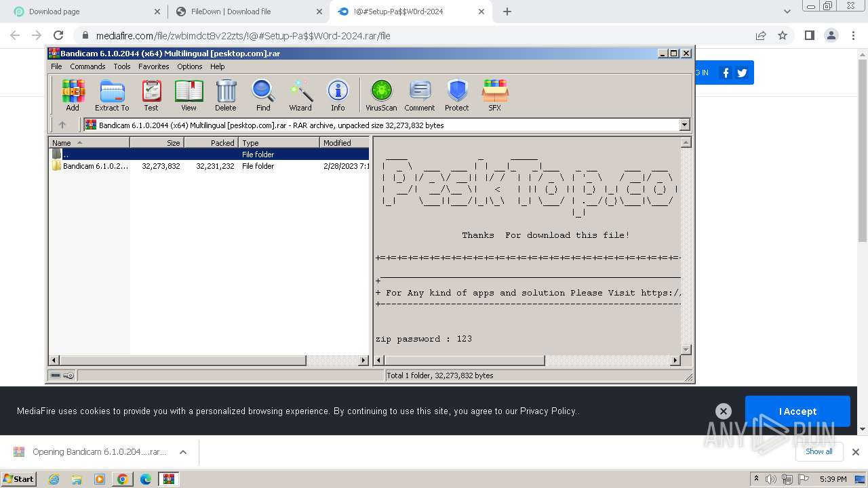Click the clock showing 5:39 PM
Viewport: 868px width, 488px height.
click(833, 479)
